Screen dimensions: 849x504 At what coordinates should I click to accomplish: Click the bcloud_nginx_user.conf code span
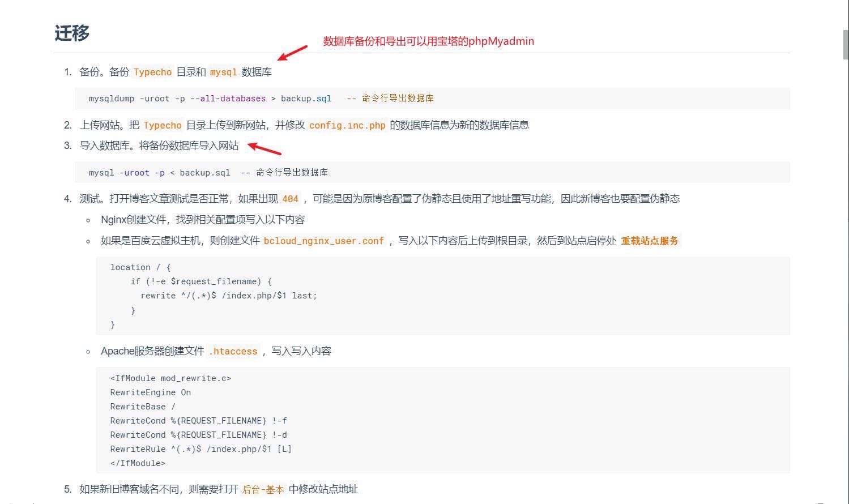pyautogui.click(x=323, y=241)
